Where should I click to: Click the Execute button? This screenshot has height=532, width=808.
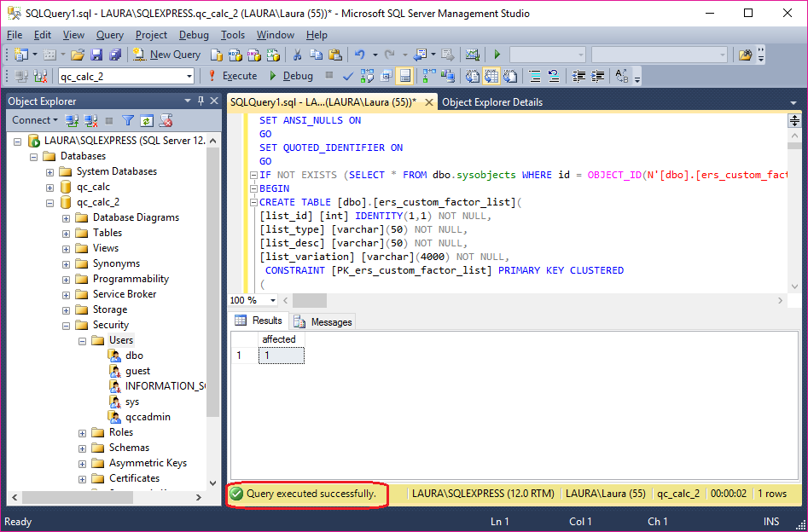tap(232, 76)
